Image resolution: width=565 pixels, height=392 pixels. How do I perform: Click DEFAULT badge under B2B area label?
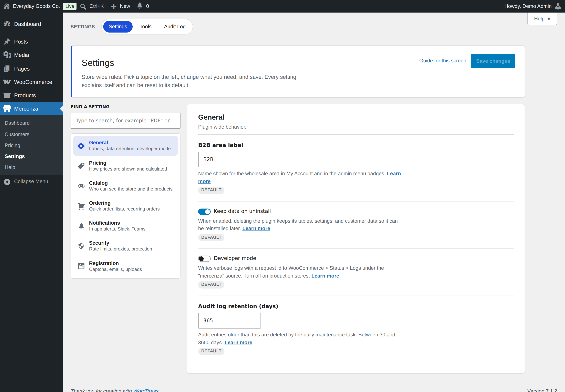211,190
